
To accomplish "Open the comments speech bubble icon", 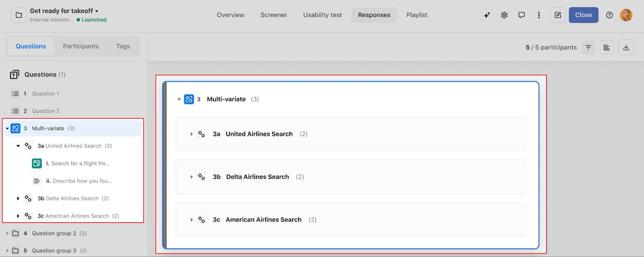I will point(521,15).
